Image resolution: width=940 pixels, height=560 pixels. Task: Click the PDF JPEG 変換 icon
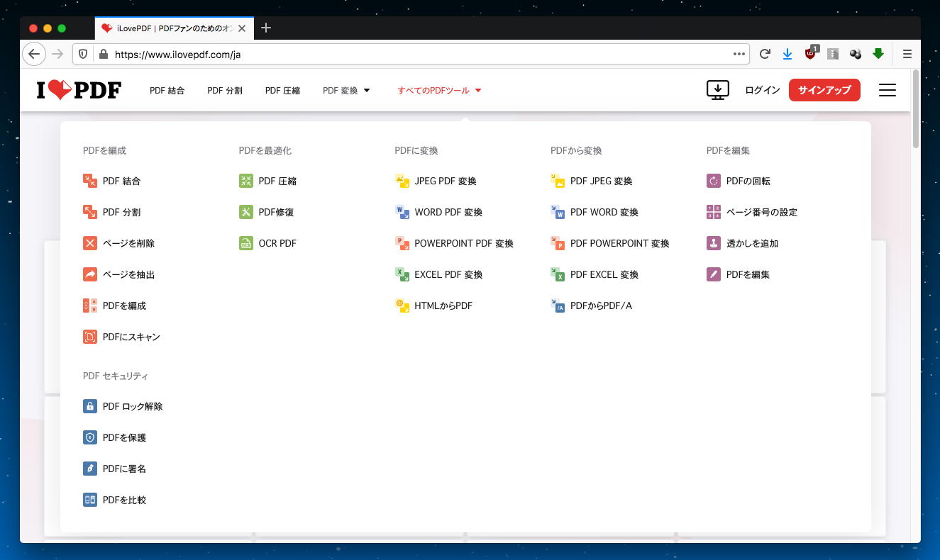(558, 181)
